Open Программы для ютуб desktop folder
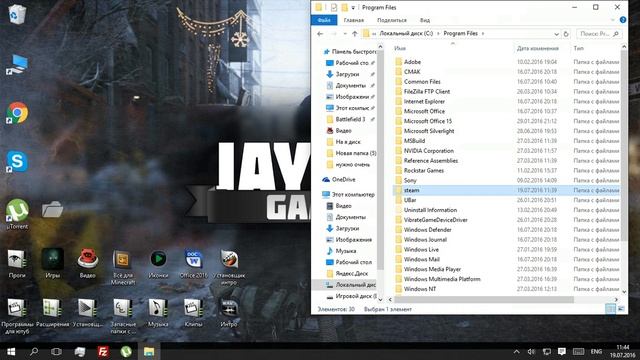 click(17, 315)
